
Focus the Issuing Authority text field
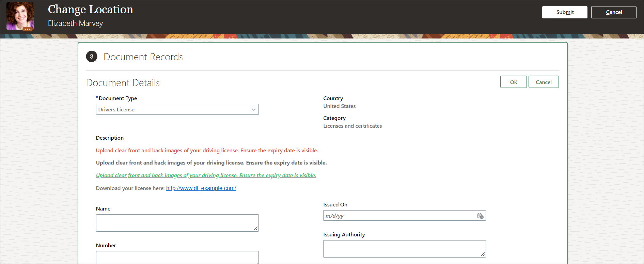(404, 249)
